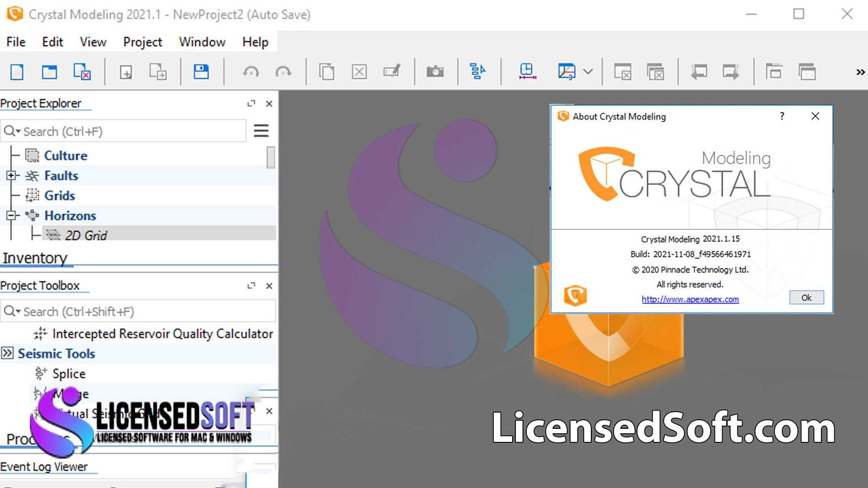The image size is (868, 488).
Task: Open Intercepted Reservoir Quality Calculator tool
Action: point(163,333)
